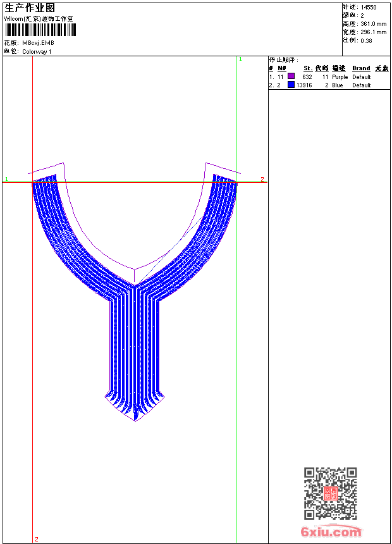Click the '代码' column header
This screenshot has height=544, width=392.
[x=322, y=68]
